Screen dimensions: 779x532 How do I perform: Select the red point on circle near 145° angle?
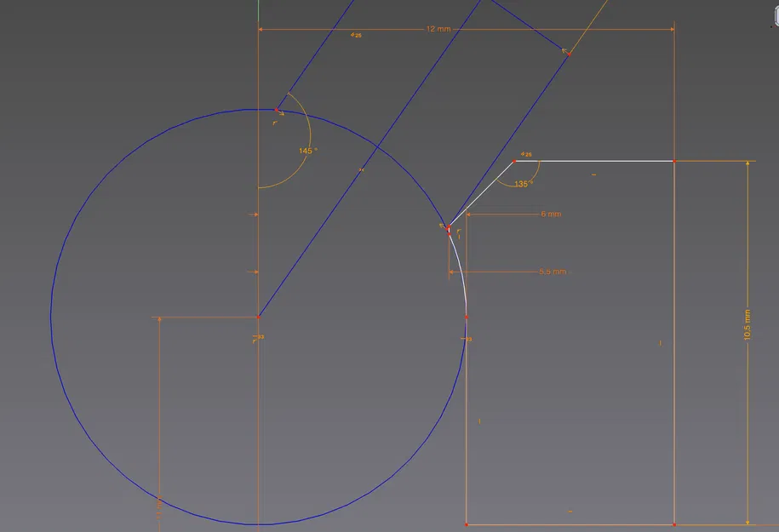pyautogui.click(x=276, y=110)
